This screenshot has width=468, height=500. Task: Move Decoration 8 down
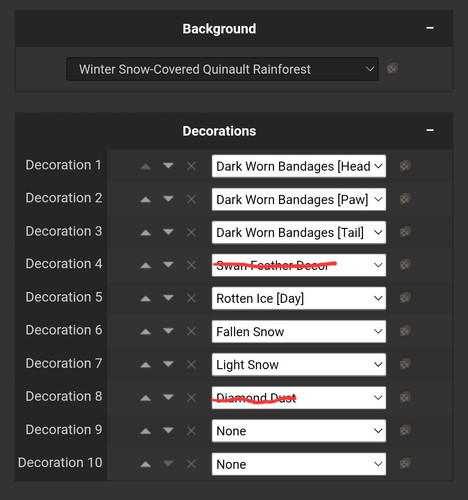pos(168,397)
